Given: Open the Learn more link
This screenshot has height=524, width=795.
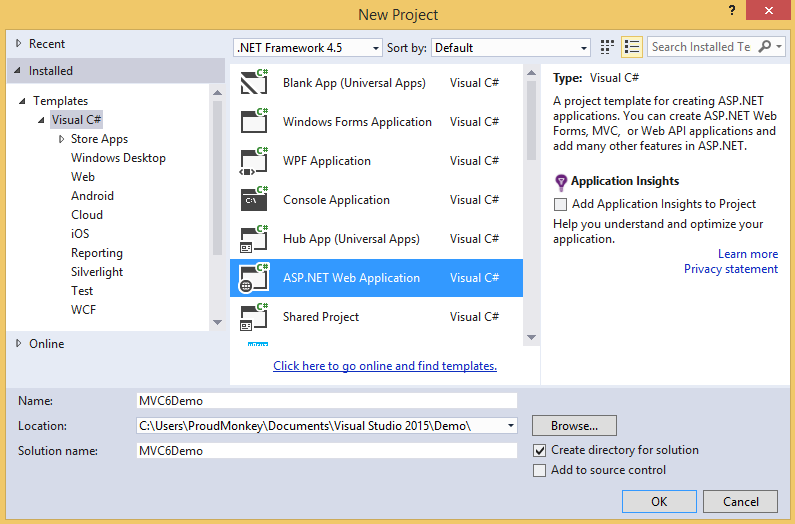Looking at the screenshot, I should tap(748, 254).
